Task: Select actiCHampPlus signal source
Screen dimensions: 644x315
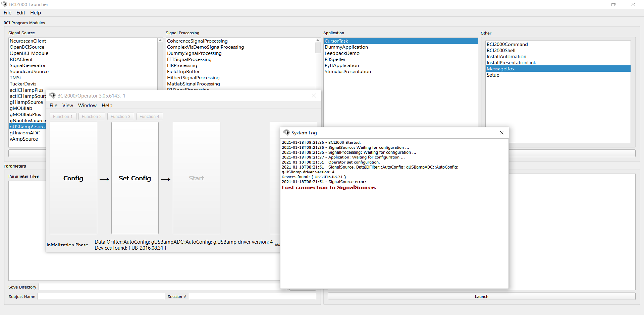Action: tap(26, 90)
